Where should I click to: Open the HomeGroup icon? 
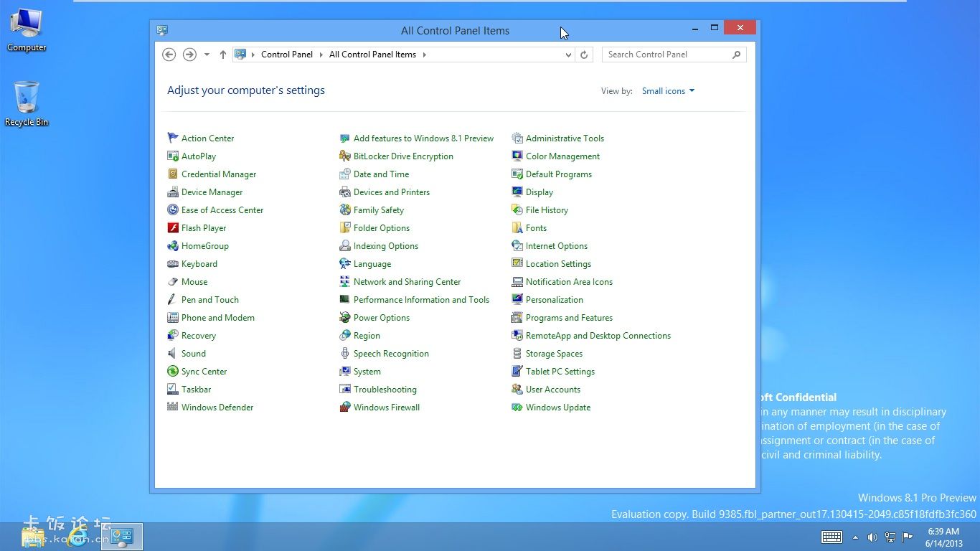point(172,245)
